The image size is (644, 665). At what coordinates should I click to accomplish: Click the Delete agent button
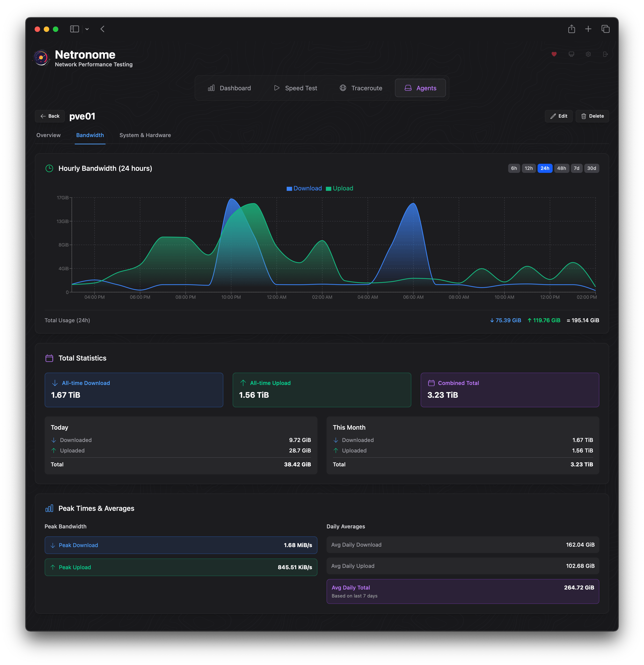592,116
